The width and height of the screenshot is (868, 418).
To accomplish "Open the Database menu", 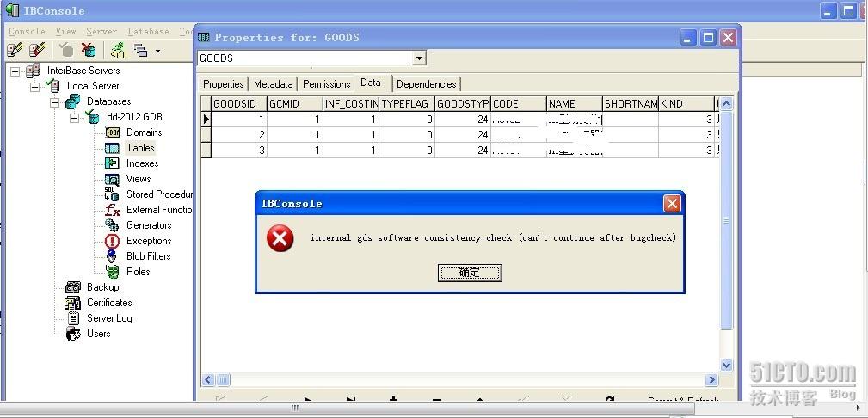I will [x=148, y=32].
